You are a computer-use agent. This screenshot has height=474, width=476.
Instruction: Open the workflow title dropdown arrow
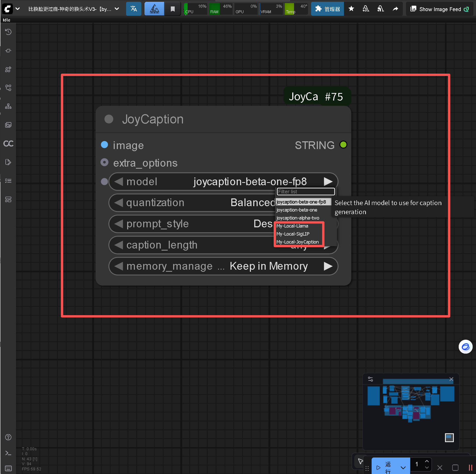point(117,9)
